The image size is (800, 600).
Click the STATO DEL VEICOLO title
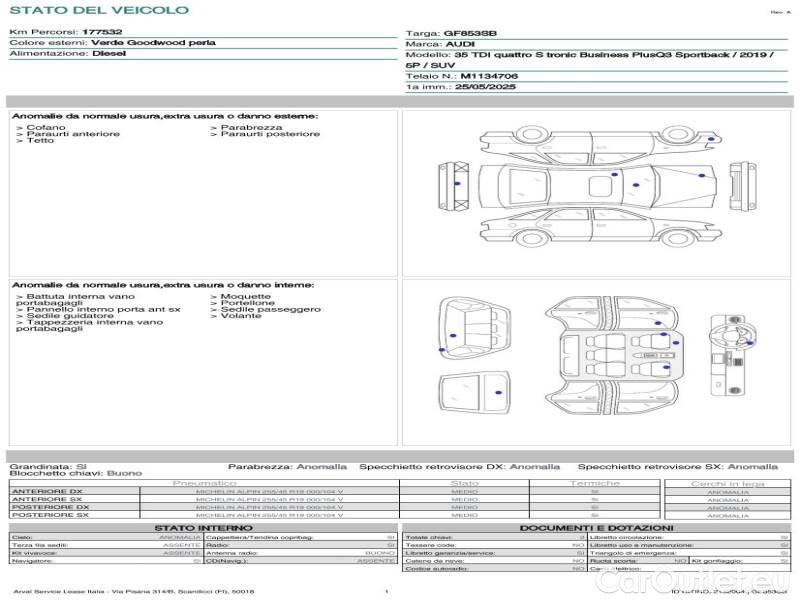click(99, 10)
